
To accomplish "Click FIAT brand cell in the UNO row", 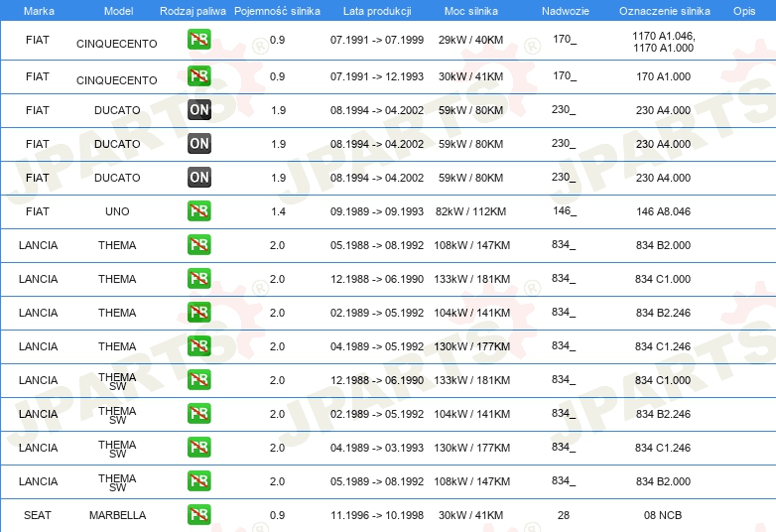I will (38, 211).
